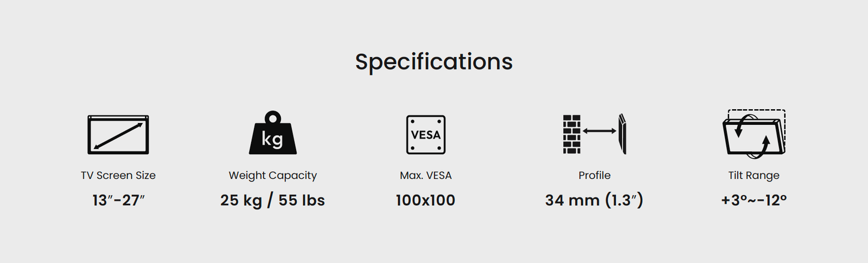This screenshot has height=263, width=868.
Task: Click the Max. VESA label
Action: [426, 176]
